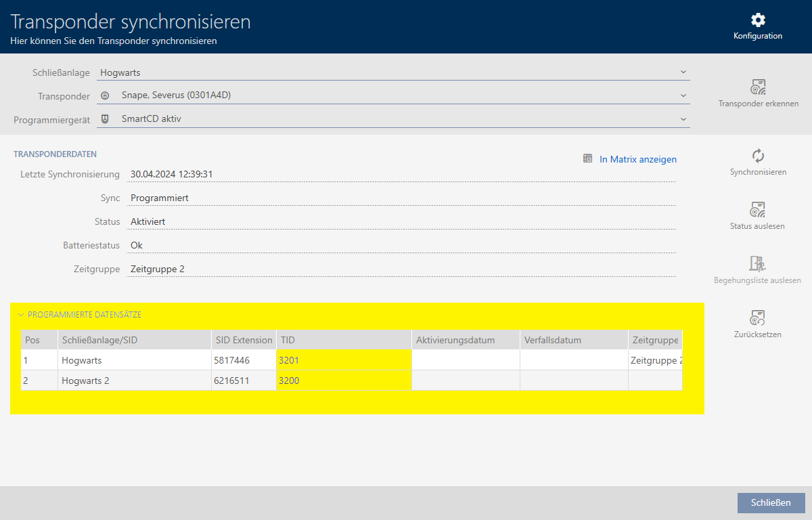Select the TID cell 3201

point(344,360)
